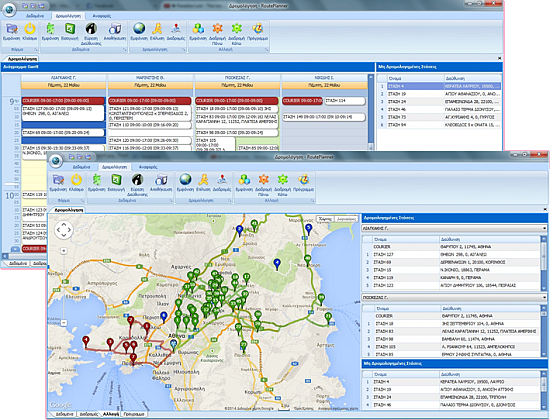Switch map to Δορυφόρος satellite view
The height and width of the screenshot is (420, 550).
[x=345, y=219]
